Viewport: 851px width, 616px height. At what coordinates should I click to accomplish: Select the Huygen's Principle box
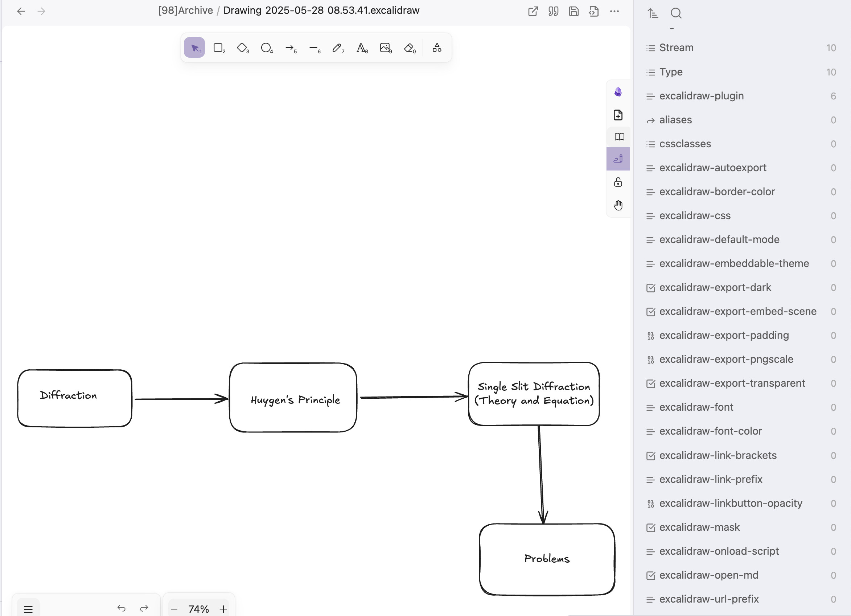293,397
